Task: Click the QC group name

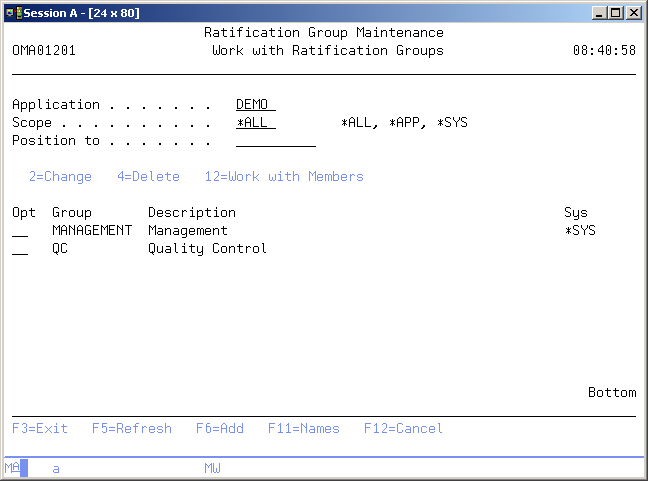Action: click(60, 249)
